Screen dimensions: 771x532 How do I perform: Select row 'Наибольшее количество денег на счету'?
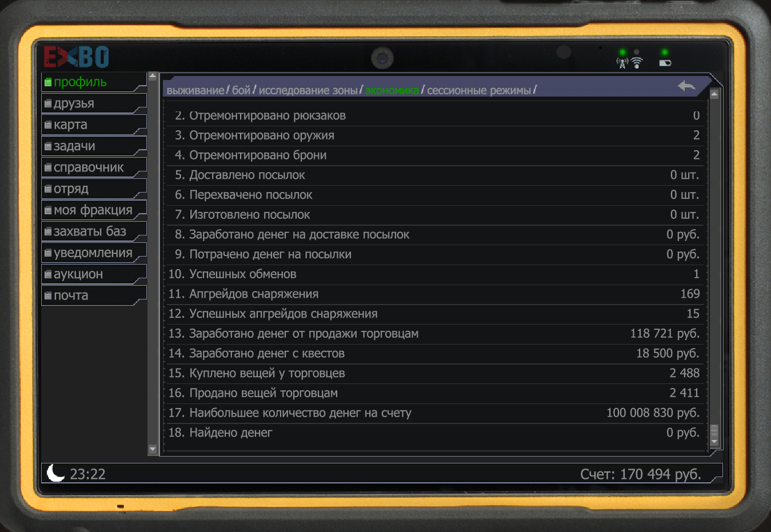click(x=434, y=413)
